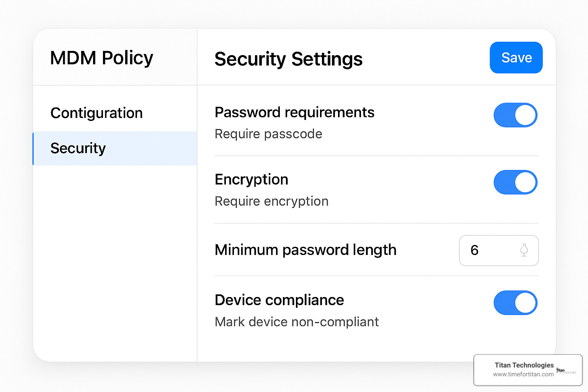Click the blue Save button
The image size is (588, 392).
coord(516,58)
